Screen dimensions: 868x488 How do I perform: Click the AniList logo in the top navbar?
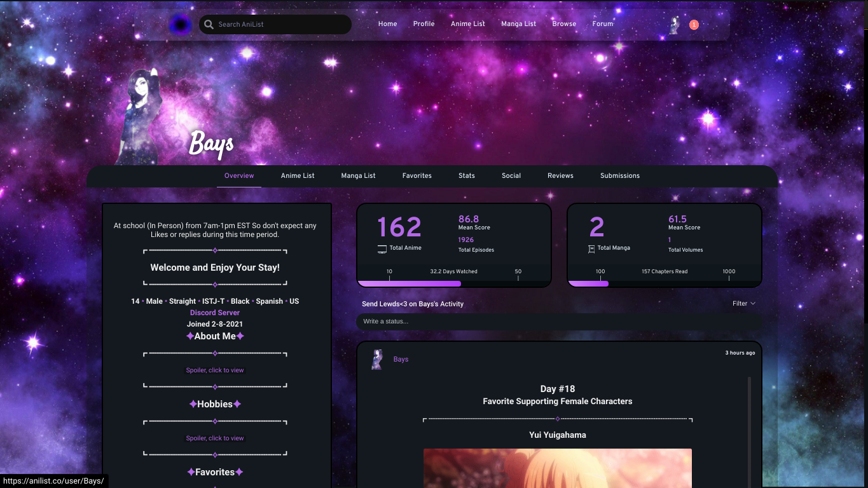[x=179, y=24]
